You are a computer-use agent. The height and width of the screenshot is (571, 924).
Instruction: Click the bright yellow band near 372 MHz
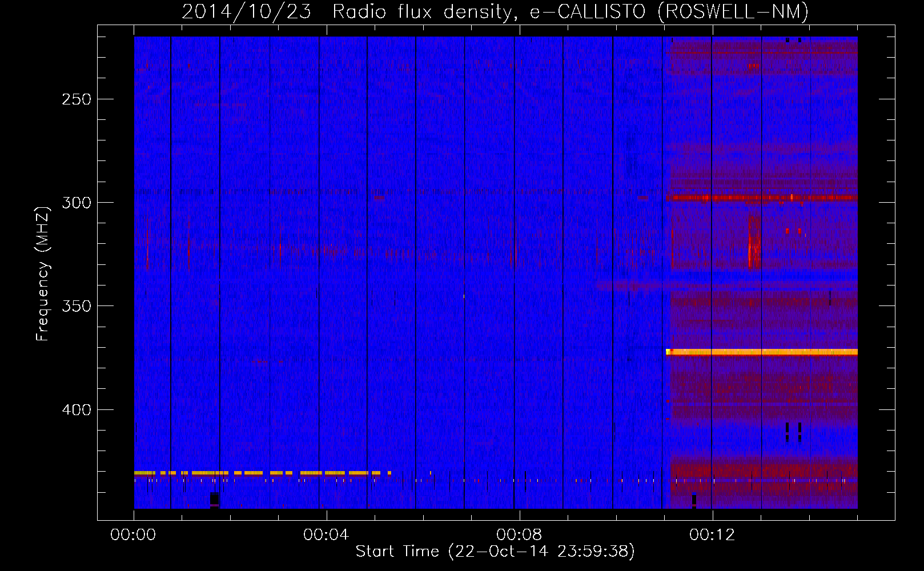click(x=762, y=352)
